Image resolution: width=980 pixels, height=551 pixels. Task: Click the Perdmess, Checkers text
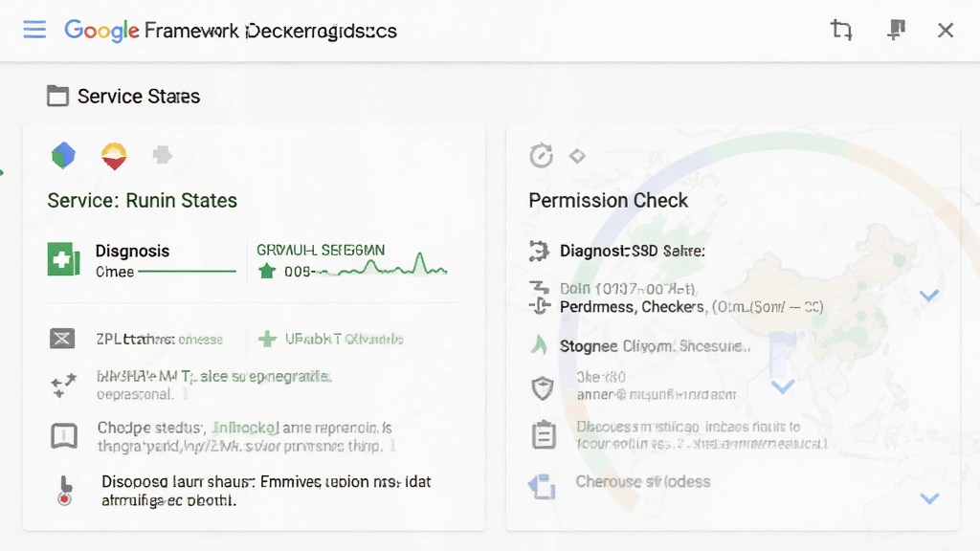[632, 307]
